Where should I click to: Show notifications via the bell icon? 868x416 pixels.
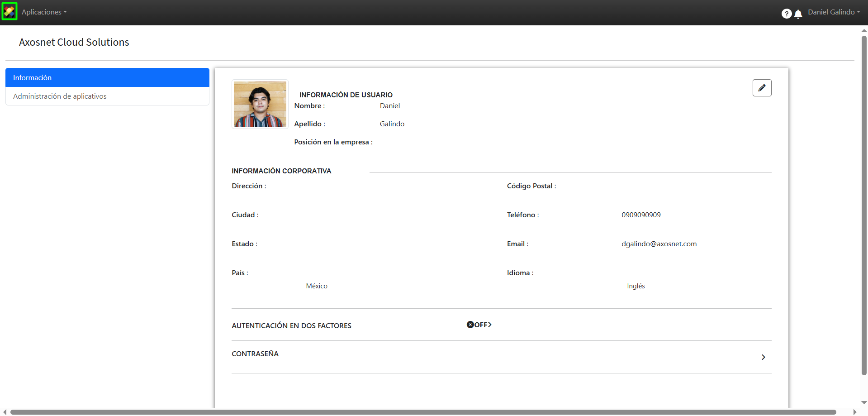tap(798, 14)
